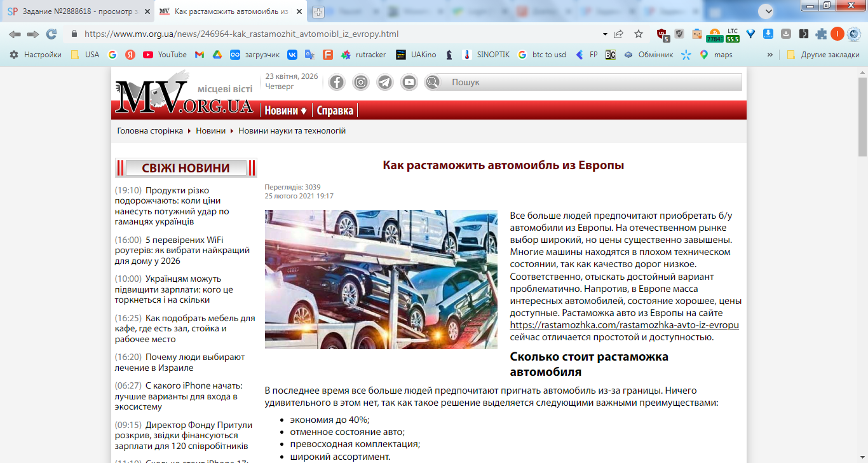Image resolution: width=868 pixels, height=463 pixels.
Task: Open the blue download-arrow extension
Action: (x=768, y=34)
